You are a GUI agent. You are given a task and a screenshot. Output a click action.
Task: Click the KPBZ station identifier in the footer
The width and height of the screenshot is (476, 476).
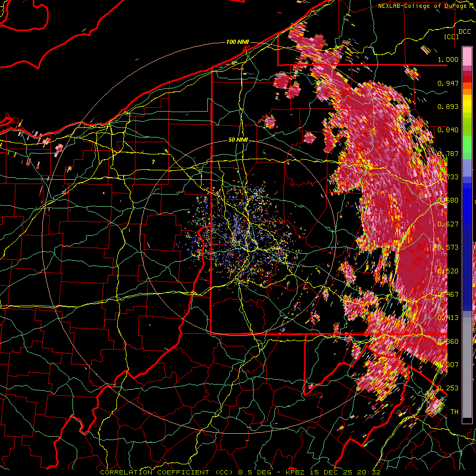tap(295, 472)
